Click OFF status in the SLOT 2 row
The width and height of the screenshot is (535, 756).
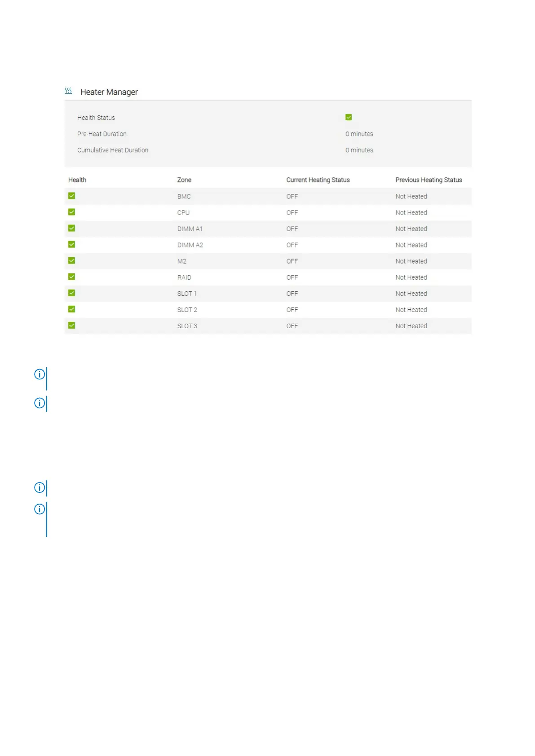click(292, 310)
